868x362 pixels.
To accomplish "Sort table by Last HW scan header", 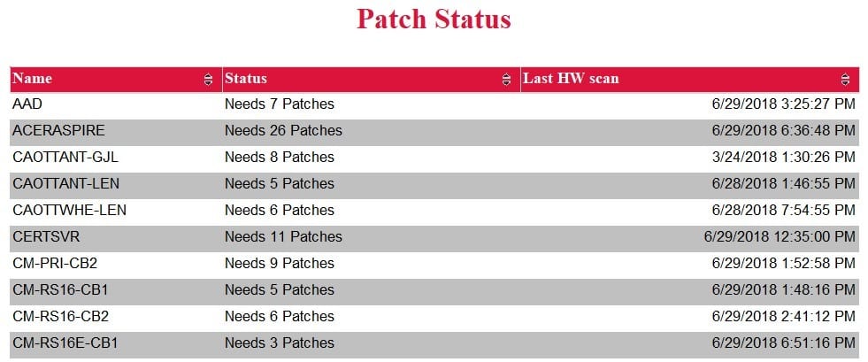I will coord(571,79).
